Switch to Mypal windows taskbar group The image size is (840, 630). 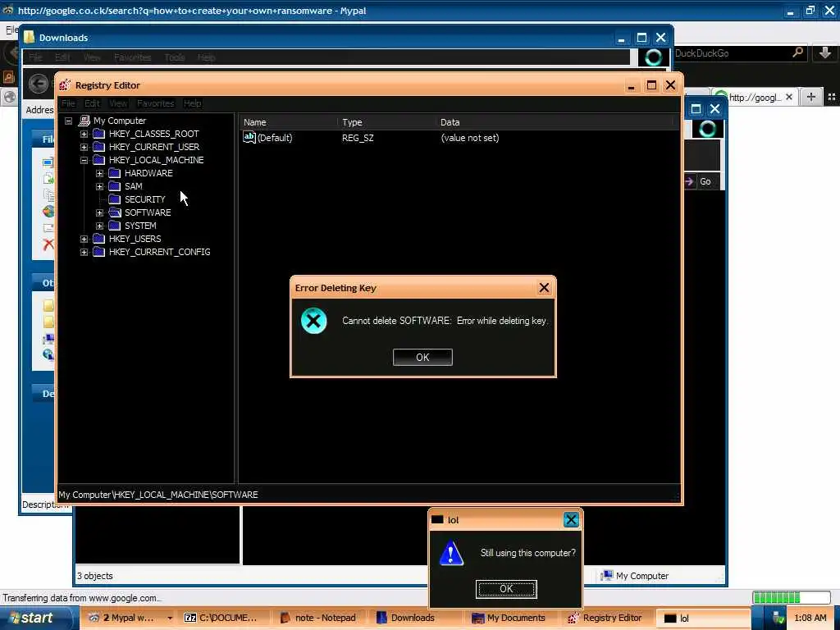click(x=129, y=618)
